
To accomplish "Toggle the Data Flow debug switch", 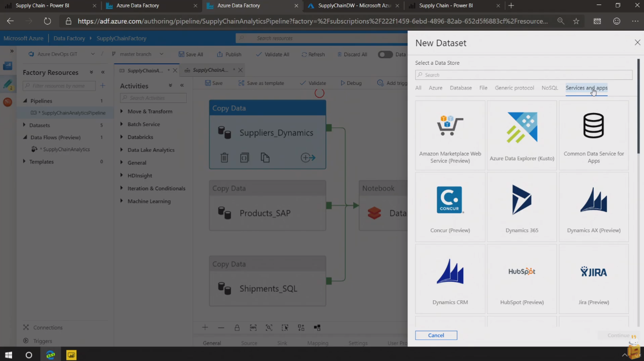I will [x=385, y=54].
